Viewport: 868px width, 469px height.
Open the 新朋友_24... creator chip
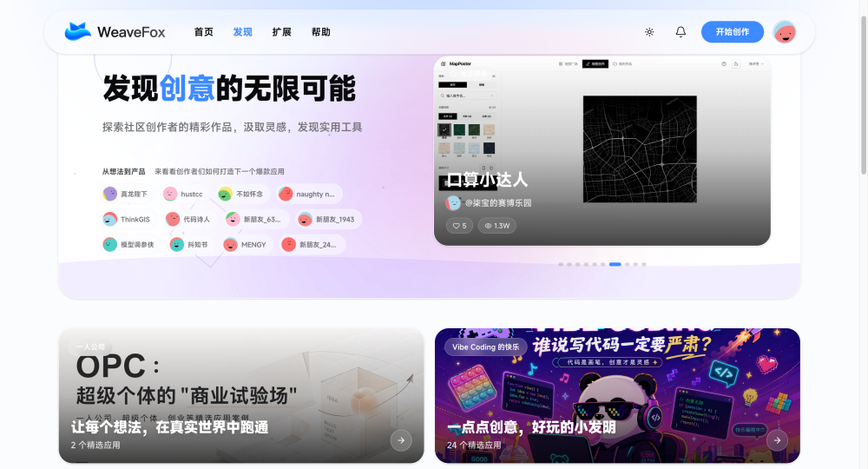point(312,244)
